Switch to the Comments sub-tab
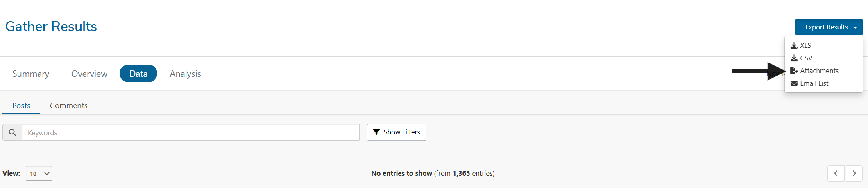The width and height of the screenshot is (868, 188). point(69,105)
